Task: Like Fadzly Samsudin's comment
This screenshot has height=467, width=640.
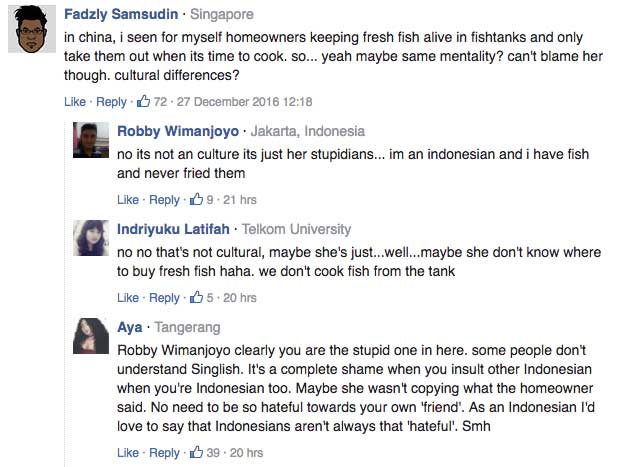Action: point(75,102)
